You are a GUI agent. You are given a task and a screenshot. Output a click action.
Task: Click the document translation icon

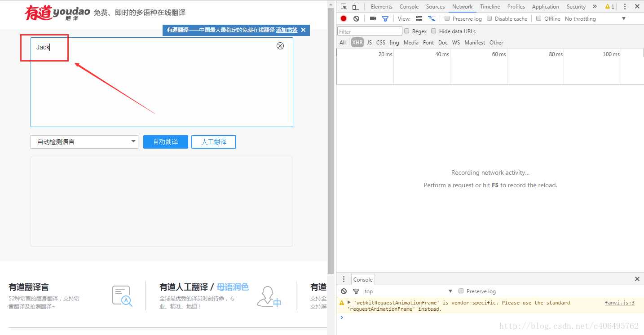click(122, 296)
